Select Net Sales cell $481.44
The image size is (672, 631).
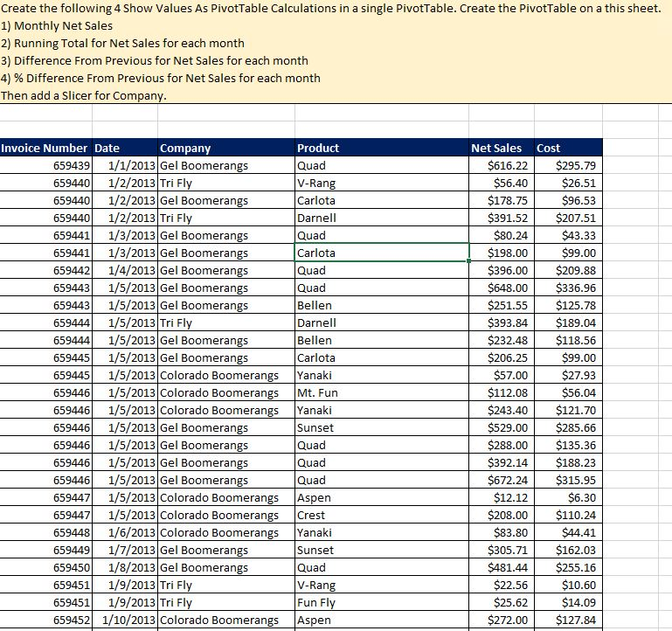(502, 568)
